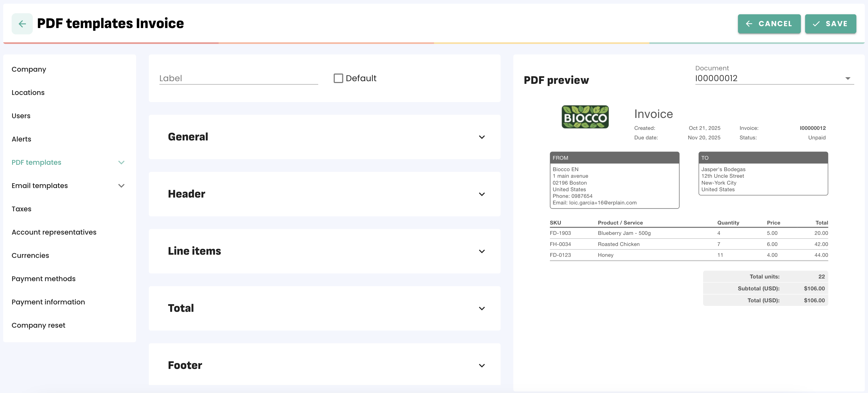Expand the Footer section chevron
This screenshot has height=393, width=868.
click(482, 366)
